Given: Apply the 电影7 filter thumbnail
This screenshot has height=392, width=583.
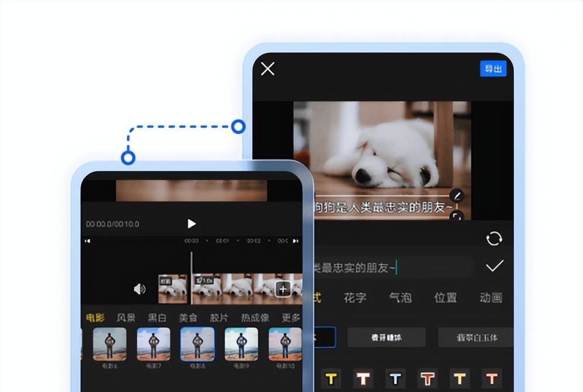Looking at the screenshot, I should coord(154,344).
